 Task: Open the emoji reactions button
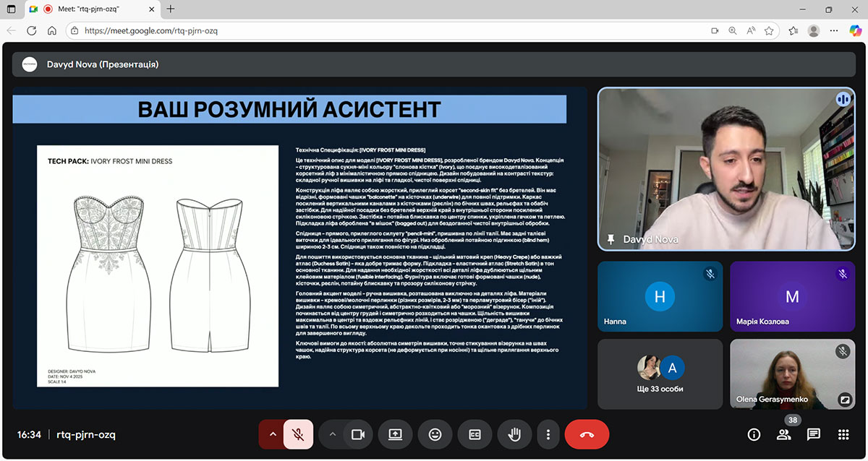coord(435,434)
